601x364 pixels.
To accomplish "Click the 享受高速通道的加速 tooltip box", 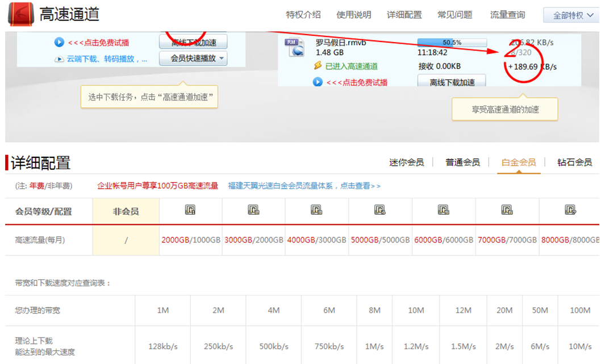I will [x=505, y=109].
